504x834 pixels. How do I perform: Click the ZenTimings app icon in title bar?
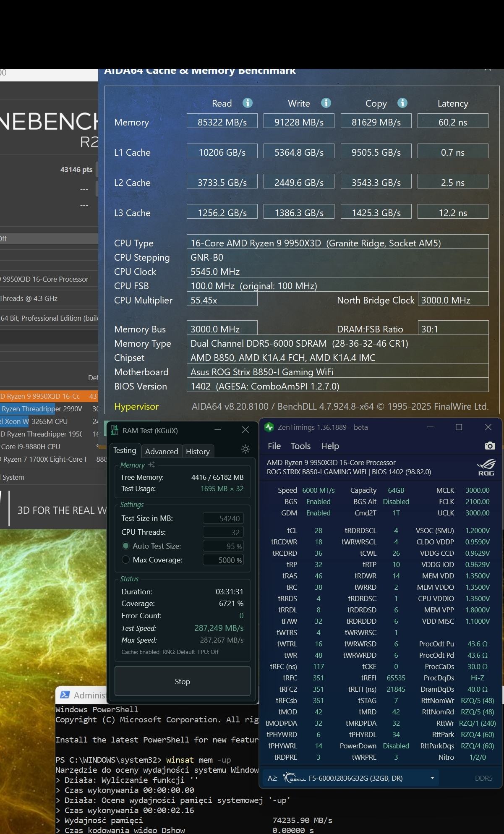[x=269, y=427]
